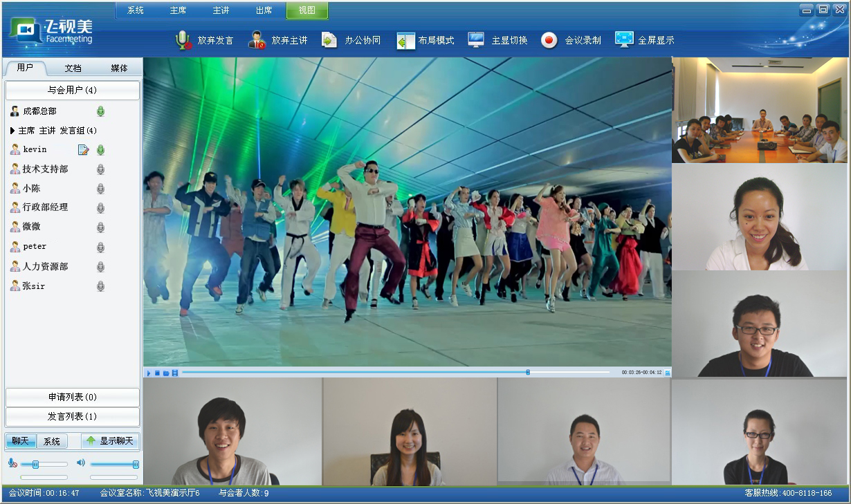Click the 放弃发言 microphone icon

coord(183,40)
